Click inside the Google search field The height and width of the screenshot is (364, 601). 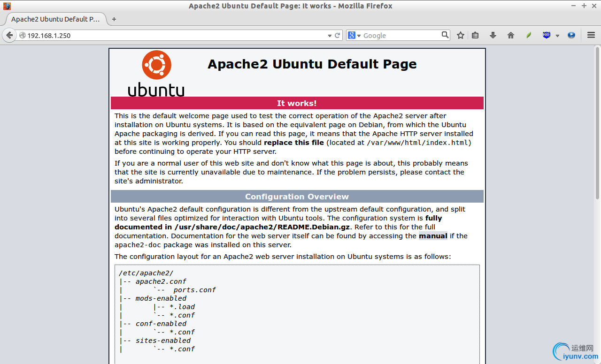401,36
